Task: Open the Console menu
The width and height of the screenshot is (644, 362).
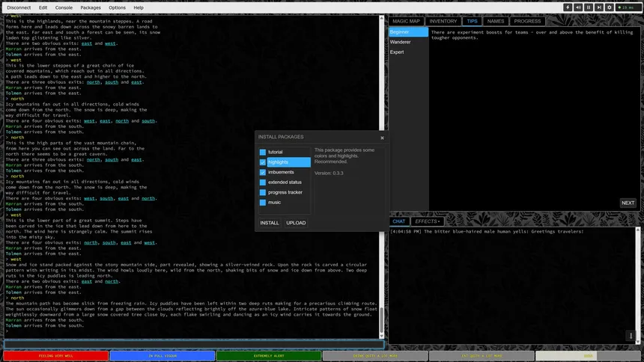Action: coord(64,7)
